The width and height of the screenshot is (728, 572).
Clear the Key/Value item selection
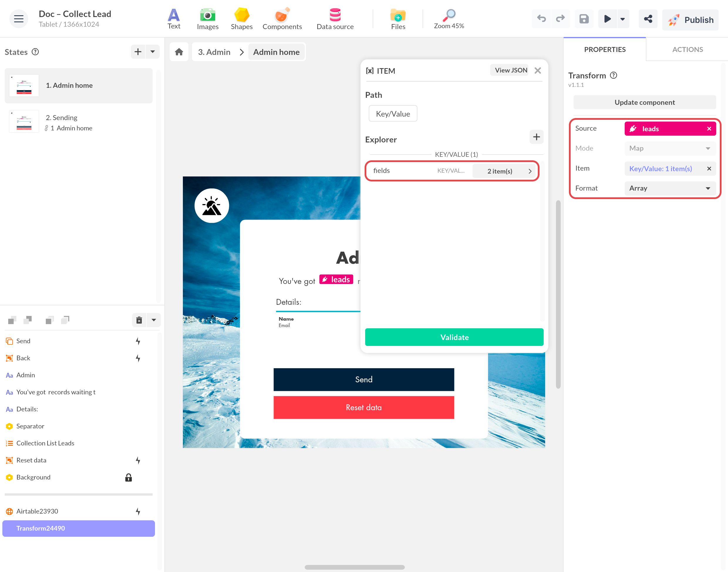click(709, 169)
